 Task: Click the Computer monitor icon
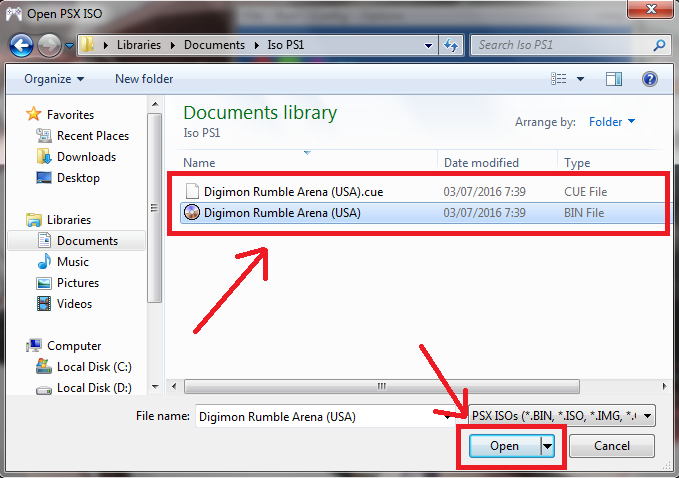tap(34, 345)
